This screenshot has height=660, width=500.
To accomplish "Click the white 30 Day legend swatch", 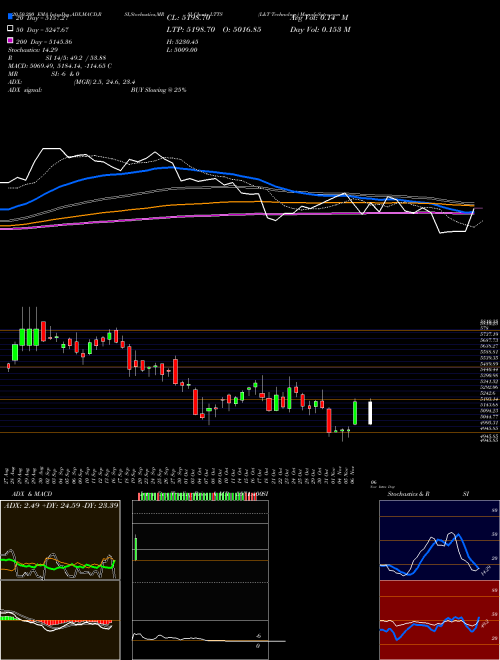I will coord(10,29).
